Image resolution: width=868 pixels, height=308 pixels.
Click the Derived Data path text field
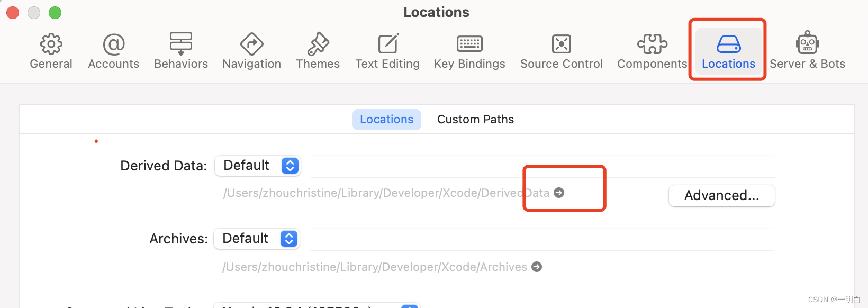click(x=543, y=166)
